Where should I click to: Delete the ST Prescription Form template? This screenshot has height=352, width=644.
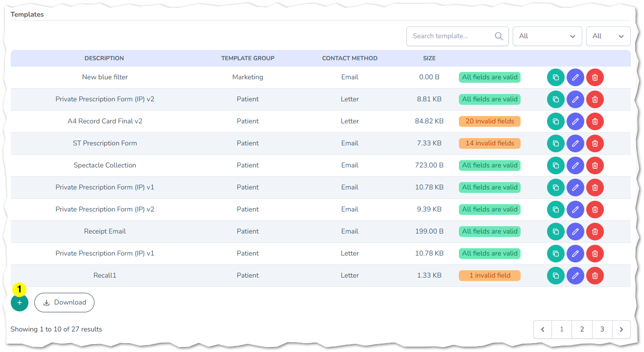(x=595, y=143)
